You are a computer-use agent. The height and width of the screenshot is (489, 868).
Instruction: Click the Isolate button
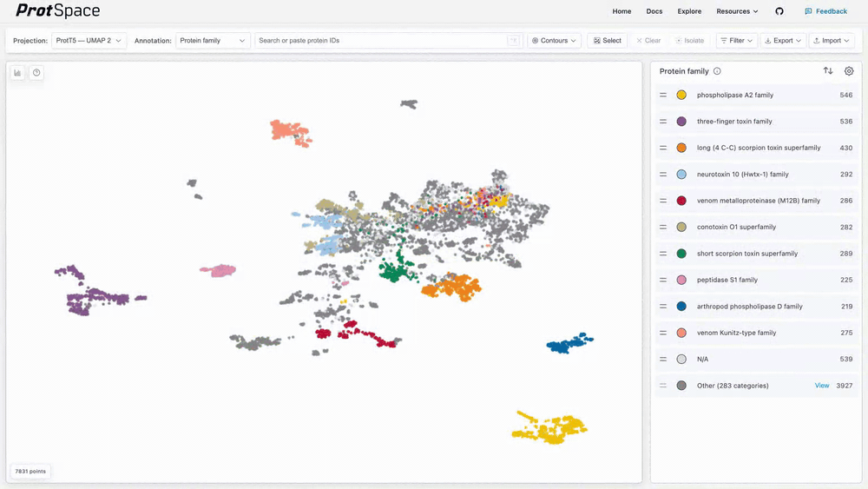690,41
